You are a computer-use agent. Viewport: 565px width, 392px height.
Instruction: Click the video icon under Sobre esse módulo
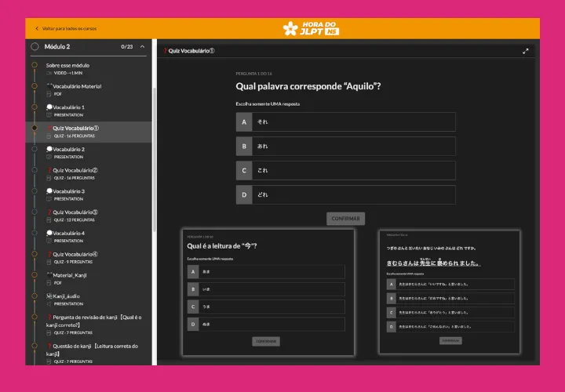(x=49, y=73)
